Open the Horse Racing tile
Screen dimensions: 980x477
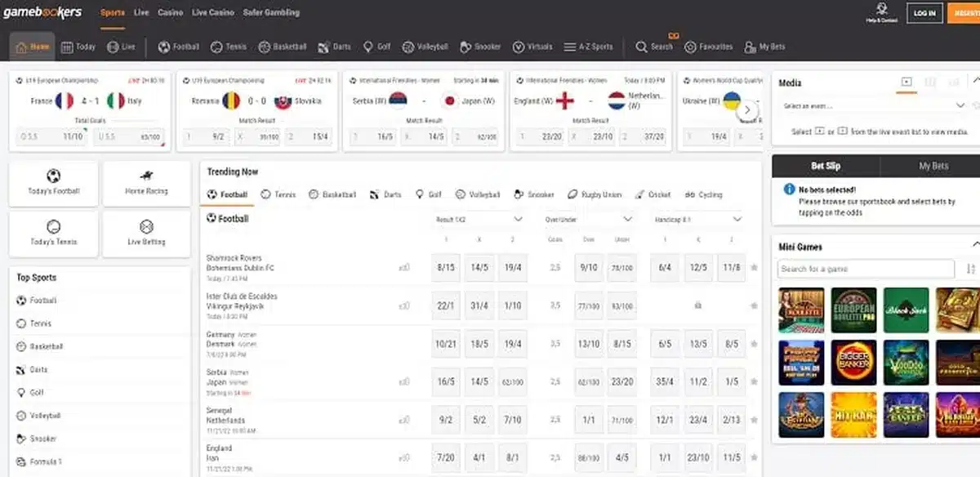tap(147, 183)
